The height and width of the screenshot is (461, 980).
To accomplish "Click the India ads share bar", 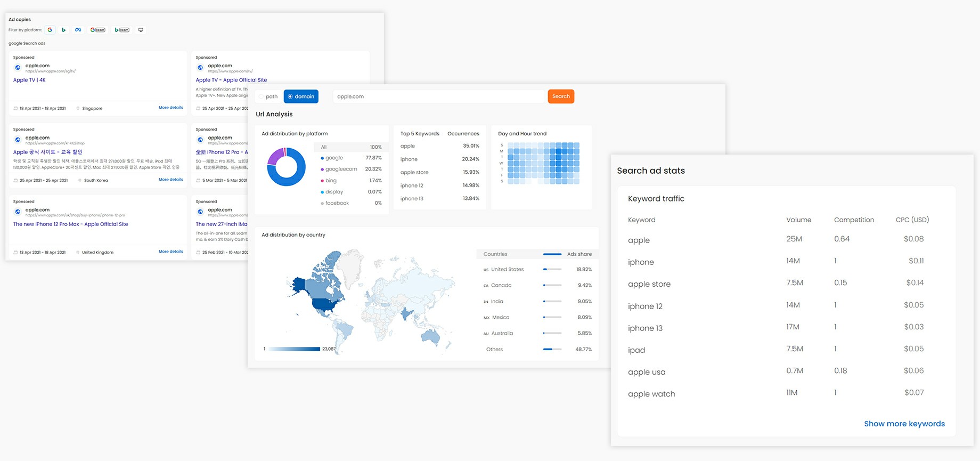I will 552,302.
